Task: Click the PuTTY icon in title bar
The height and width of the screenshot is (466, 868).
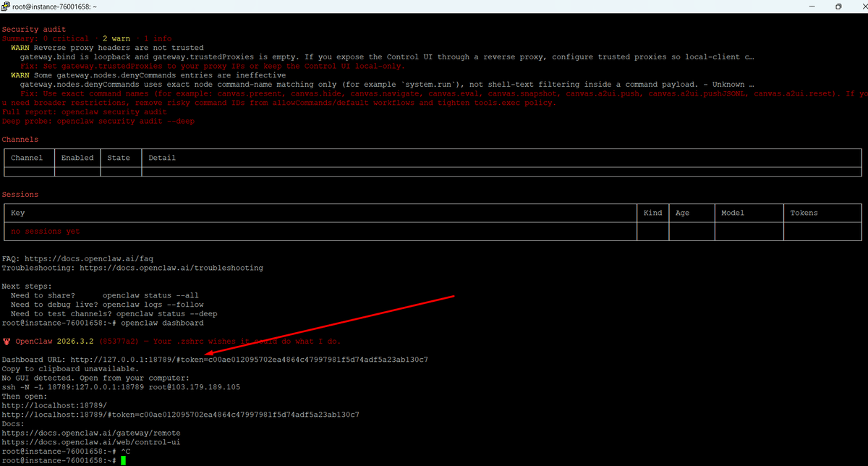Action: coord(6,6)
